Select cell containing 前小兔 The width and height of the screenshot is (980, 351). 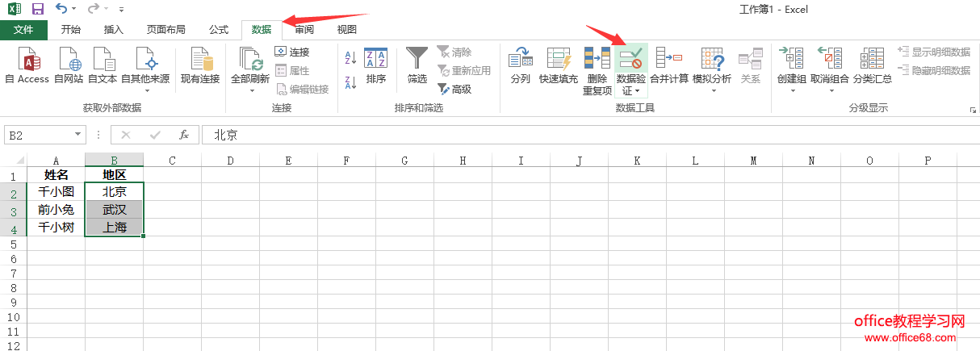[56, 210]
